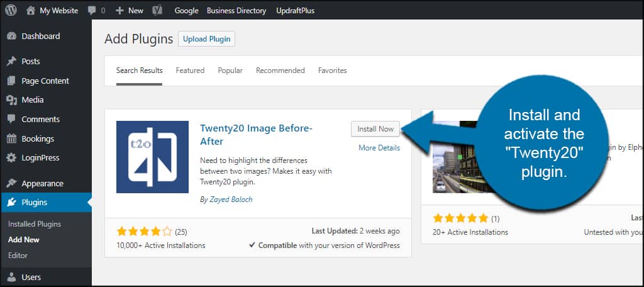This screenshot has width=644, height=287.
Task: Open Installed Plugins submenu item
Action: (35, 224)
